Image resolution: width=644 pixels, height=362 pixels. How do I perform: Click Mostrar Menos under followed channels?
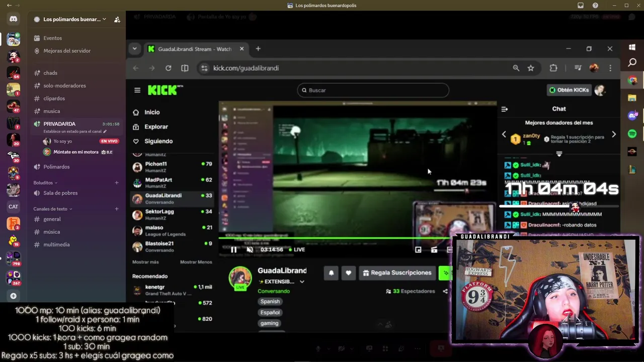pos(196,262)
